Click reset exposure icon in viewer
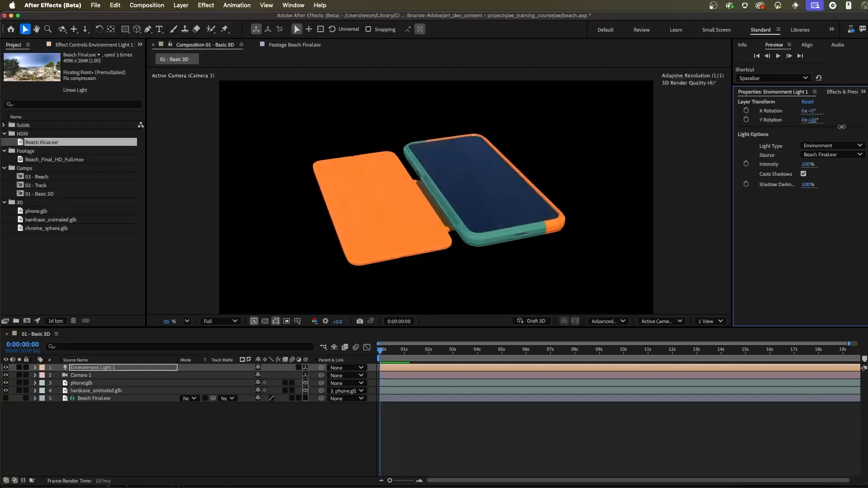Viewport: 868px width, 488px height. [325, 321]
